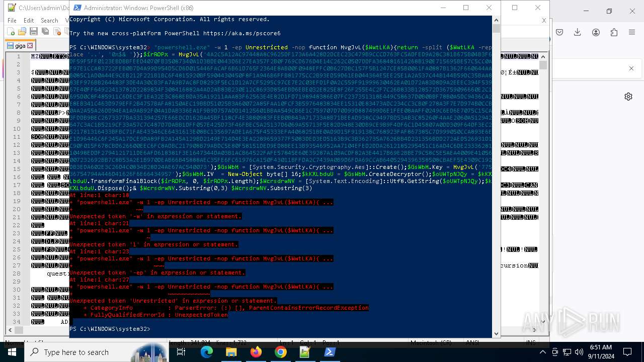The height and width of the screenshot is (362, 644).
Task: Close the Notepad++ window
Action: (538, 8)
